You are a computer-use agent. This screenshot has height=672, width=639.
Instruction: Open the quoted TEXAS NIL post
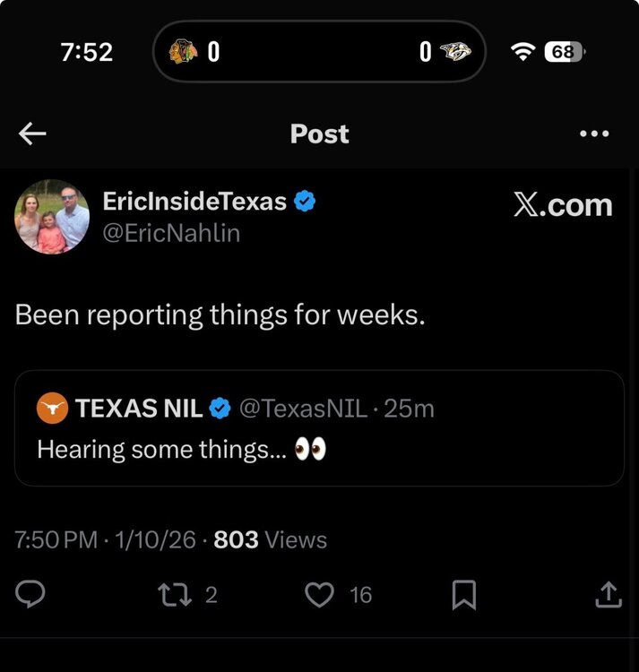click(319, 448)
